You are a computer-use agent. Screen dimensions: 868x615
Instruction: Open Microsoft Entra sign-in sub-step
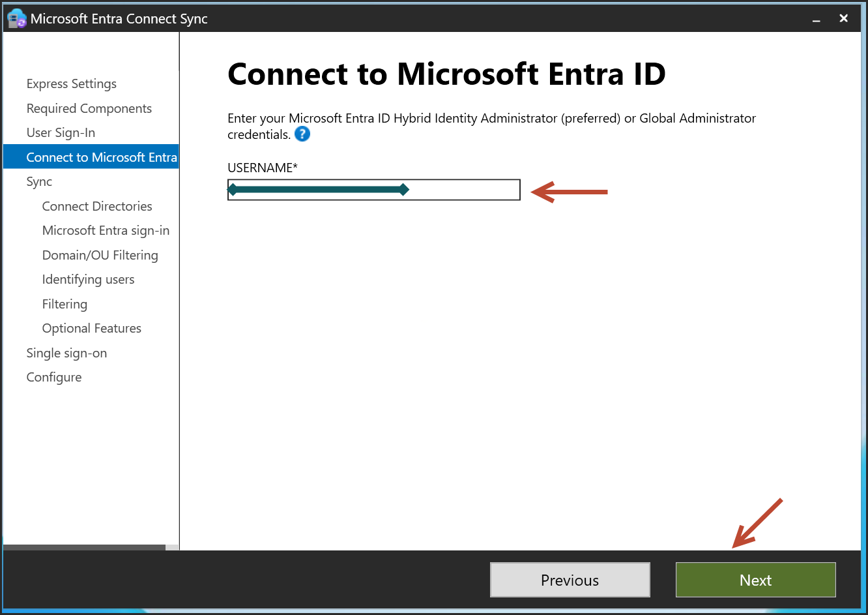click(106, 230)
